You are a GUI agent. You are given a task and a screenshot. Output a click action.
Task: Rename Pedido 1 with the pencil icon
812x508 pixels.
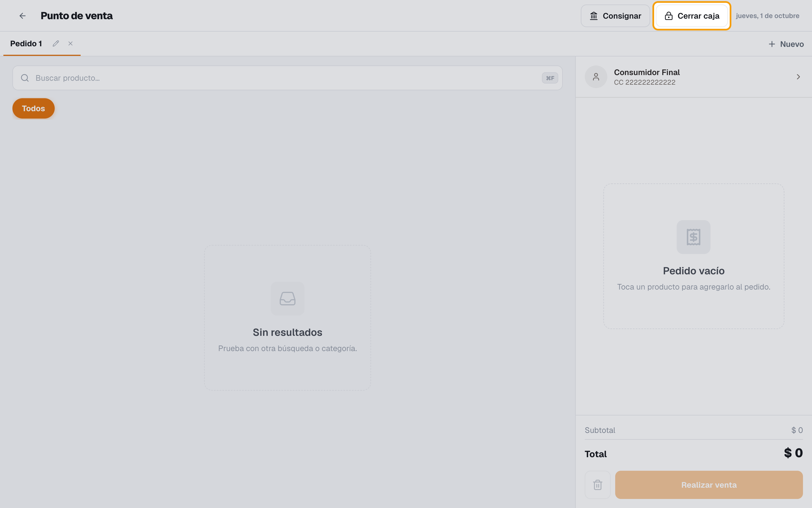[56, 43]
